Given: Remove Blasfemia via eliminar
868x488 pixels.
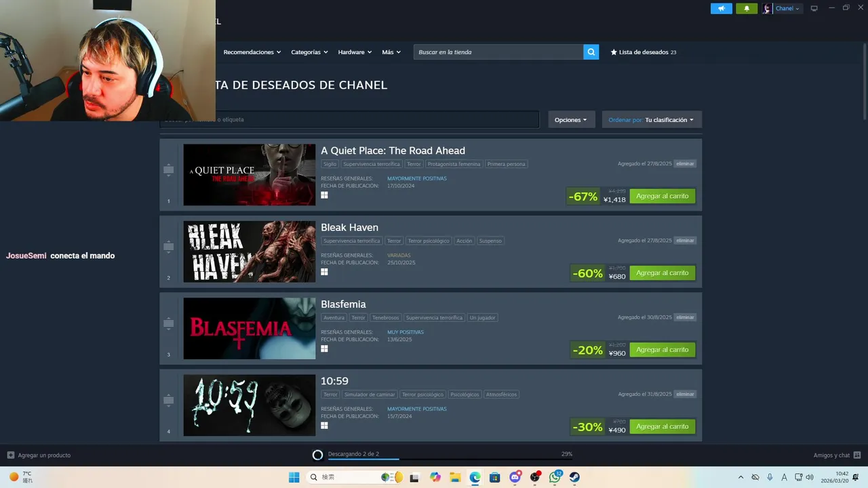Looking at the screenshot, I should tap(685, 317).
